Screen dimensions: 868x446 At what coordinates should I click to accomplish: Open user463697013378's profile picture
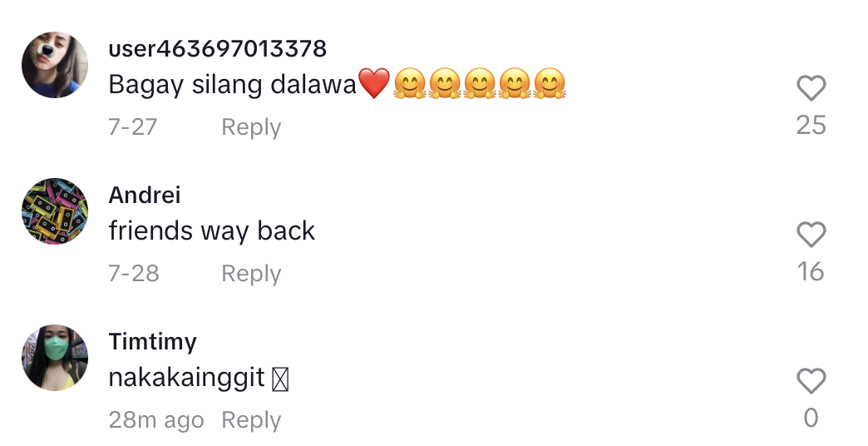tap(55, 65)
